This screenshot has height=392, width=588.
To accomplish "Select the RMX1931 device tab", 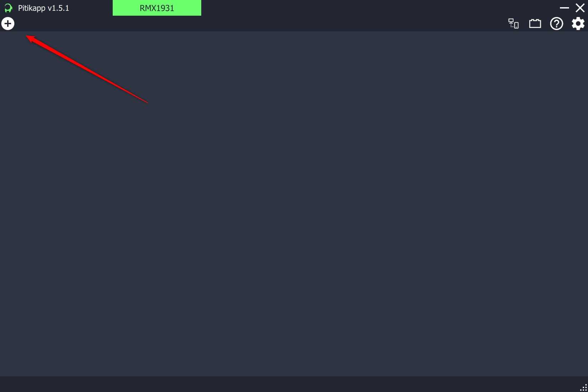I will click(157, 8).
